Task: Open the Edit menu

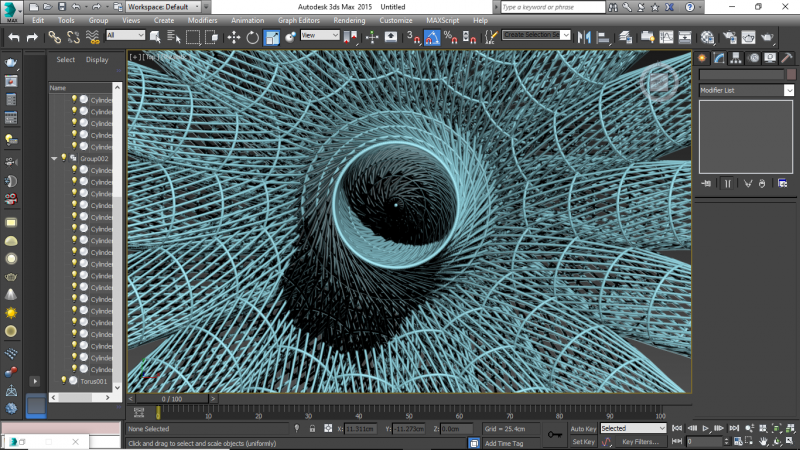Action: click(x=38, y=20)
